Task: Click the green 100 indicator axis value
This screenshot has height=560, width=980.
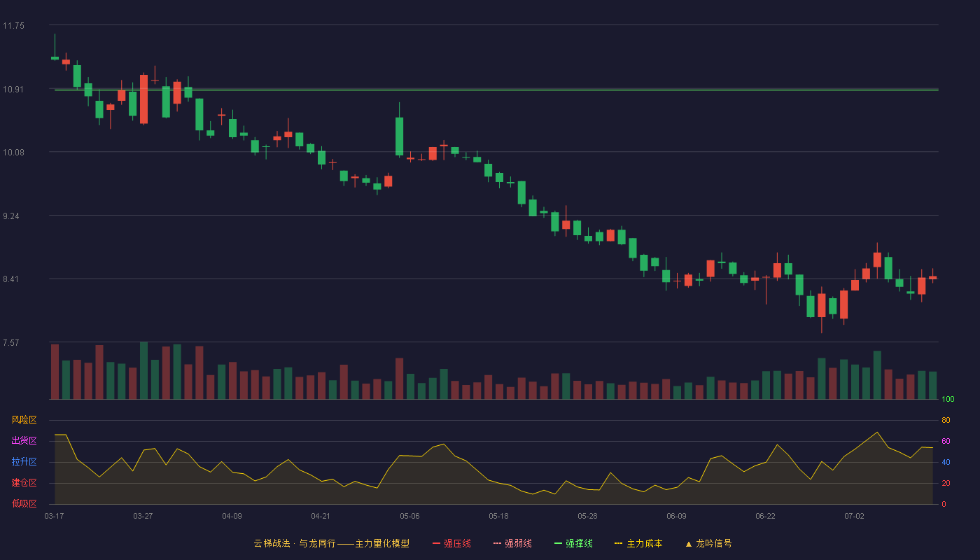Action: (x=948, y=400)
